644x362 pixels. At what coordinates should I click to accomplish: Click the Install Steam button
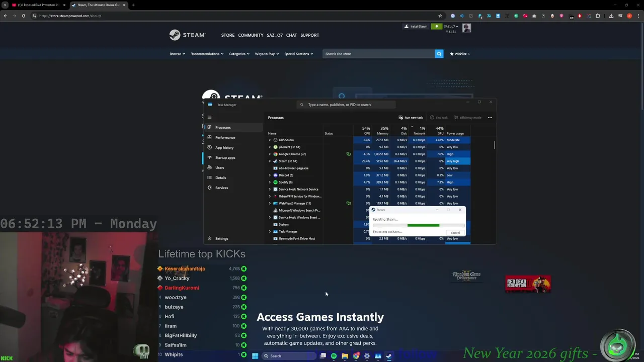pos(416,27)
